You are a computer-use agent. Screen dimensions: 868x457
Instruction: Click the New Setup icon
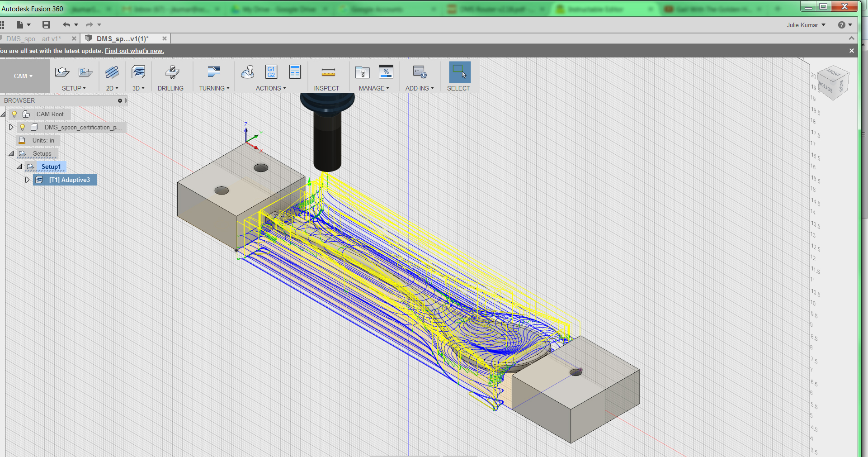tap(62, 72)
